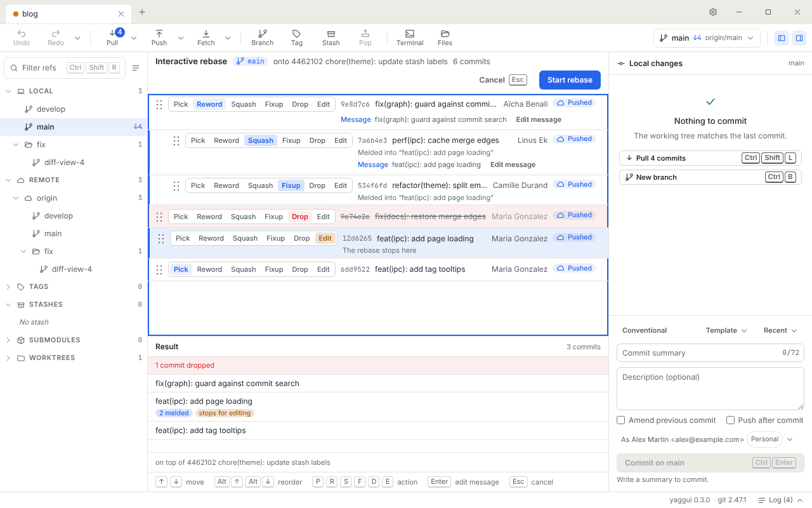This screenshot has height=508, width=812.
Task: Click the Pull 4 commits button
Action: [x=710, y=158]
